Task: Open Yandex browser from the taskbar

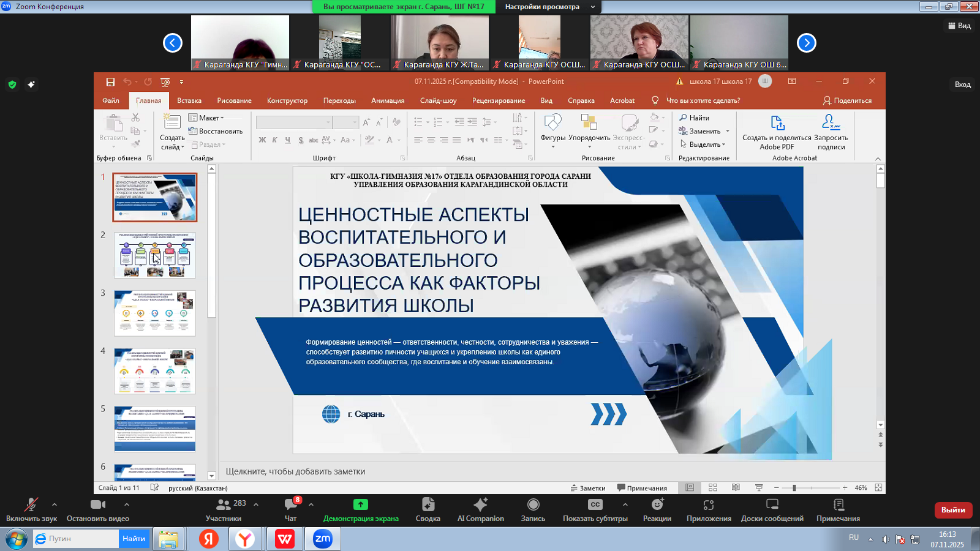Action: tap(245, 539)
